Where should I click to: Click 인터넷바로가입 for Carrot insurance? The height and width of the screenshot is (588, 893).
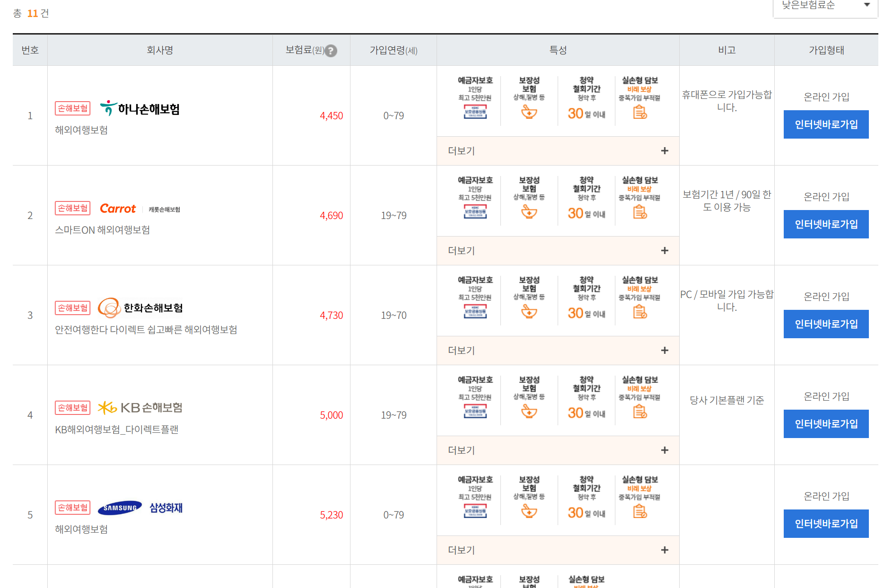pyautogui.click(x=826, y=224)
